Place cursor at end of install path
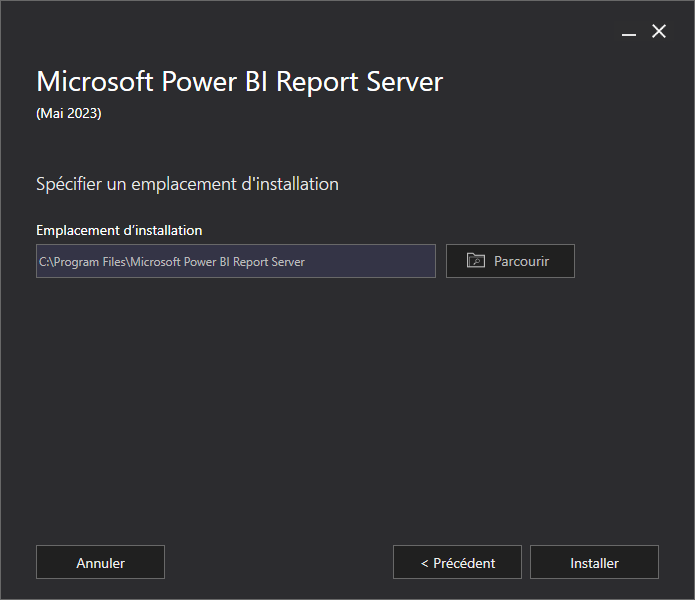The image size is (695, 600). click(306, 262)
